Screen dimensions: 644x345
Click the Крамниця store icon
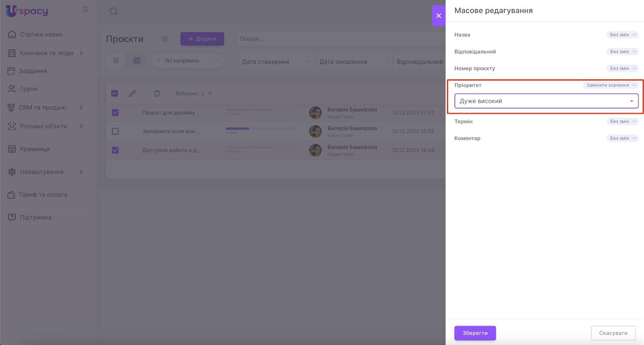coord(12,149)
